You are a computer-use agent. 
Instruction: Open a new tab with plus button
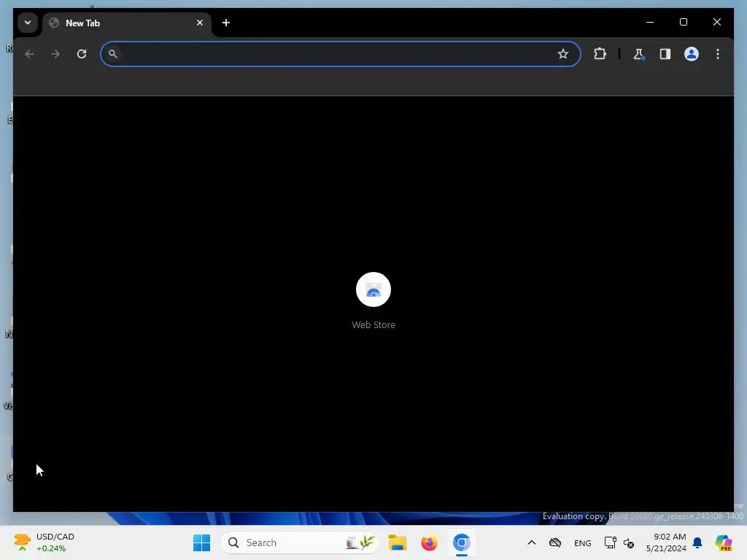coord(226,23)
